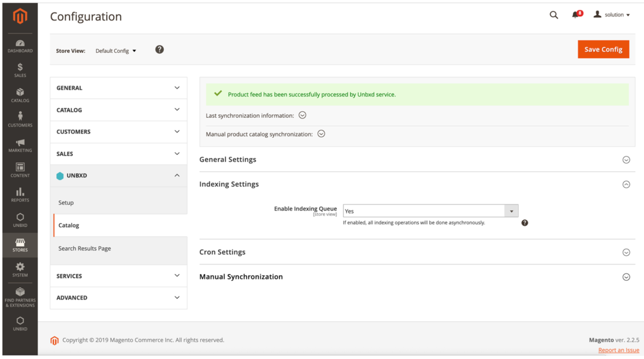This screenshot has width=644, height=359.
Task: Expand Last synchronization information
Action: [303, 115]
